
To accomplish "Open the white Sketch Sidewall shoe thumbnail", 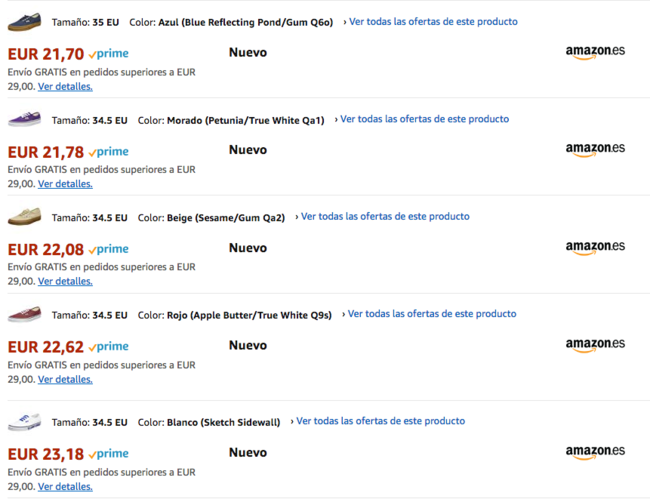I will pos(24,421).
